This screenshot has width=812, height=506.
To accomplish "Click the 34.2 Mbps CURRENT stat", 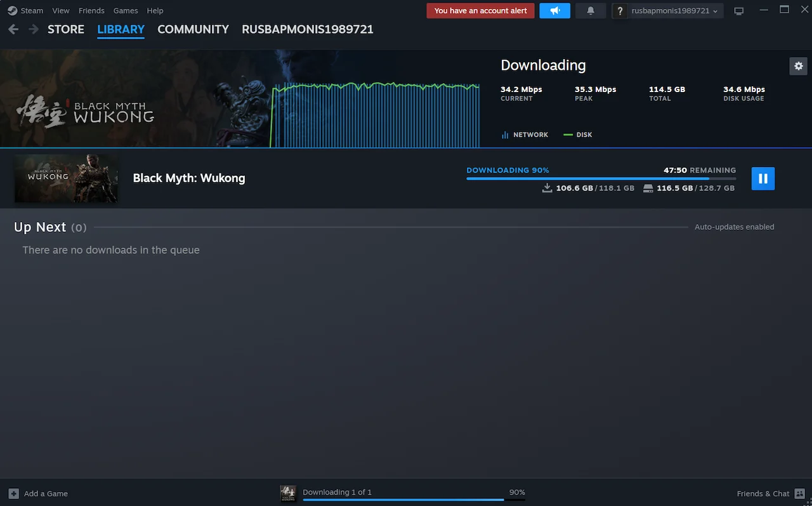I will click(521, 93).
